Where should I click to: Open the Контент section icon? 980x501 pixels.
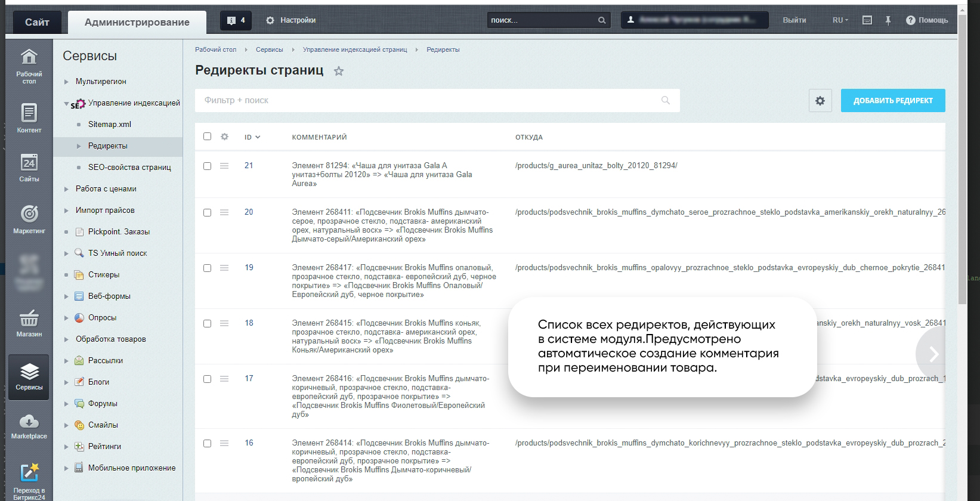coord(29,117)
